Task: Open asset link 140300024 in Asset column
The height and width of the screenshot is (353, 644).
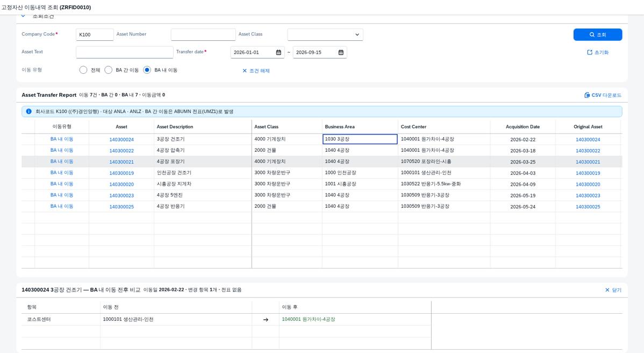Action: tap(121, 139)
